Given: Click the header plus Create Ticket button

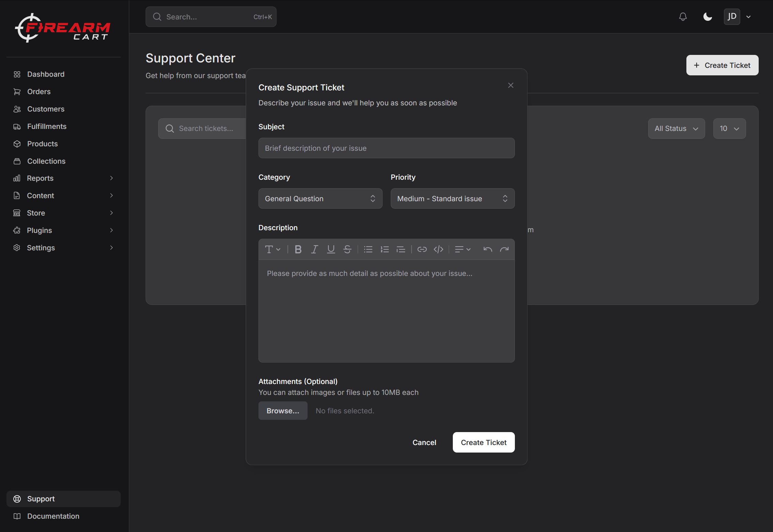Looking at the screenshot, I should pyautogui.click(x=722, y=65).
